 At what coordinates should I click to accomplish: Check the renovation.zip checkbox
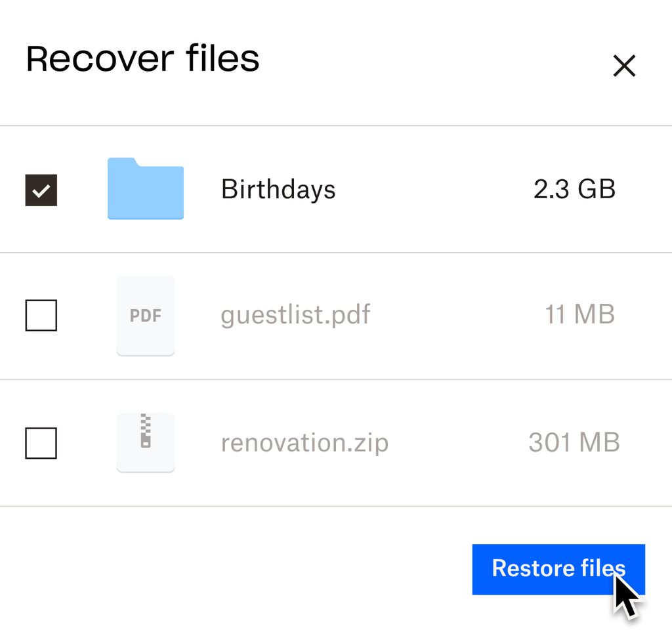coord(41,442)
